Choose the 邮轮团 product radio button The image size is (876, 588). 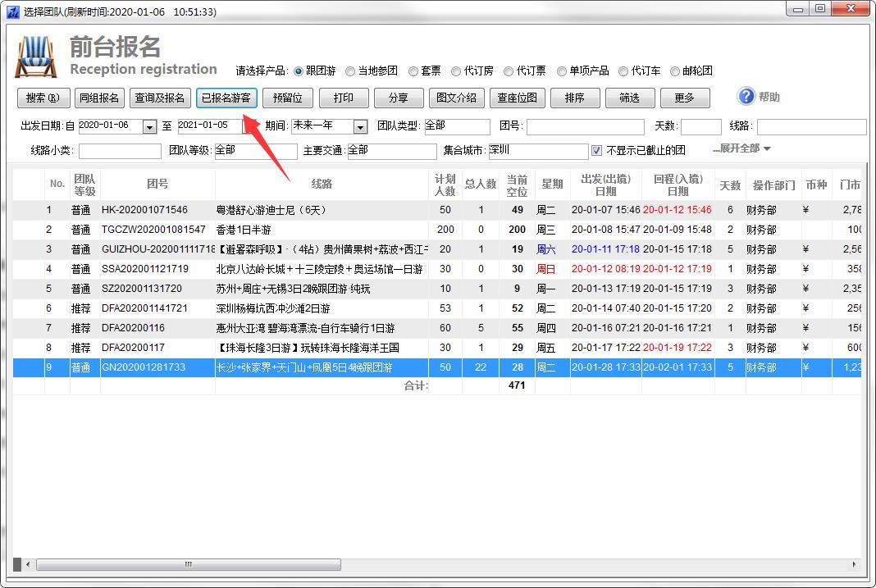pos(675,71)
